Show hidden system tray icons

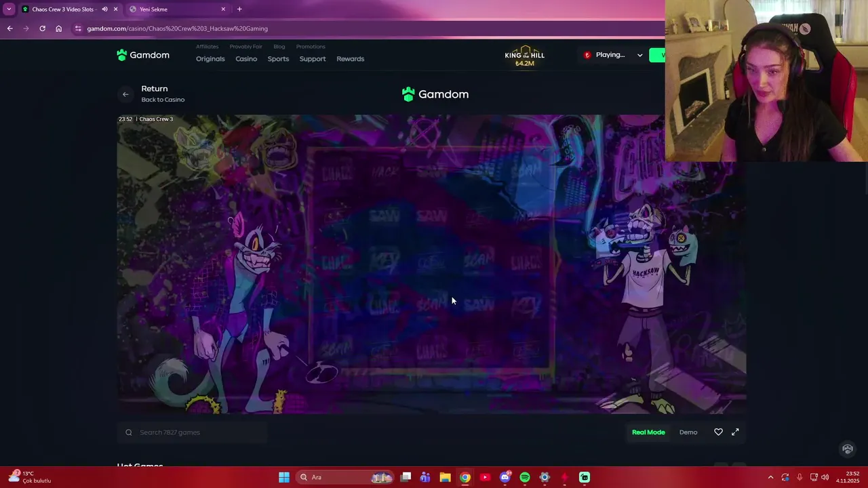point(770,477)
